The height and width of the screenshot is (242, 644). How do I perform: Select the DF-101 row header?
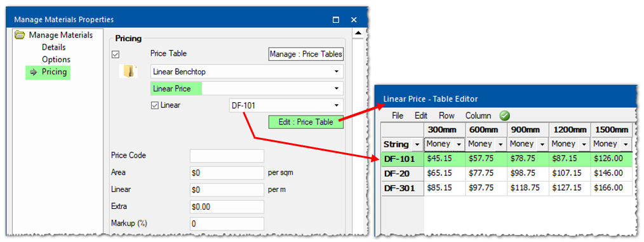click(403, 159)
